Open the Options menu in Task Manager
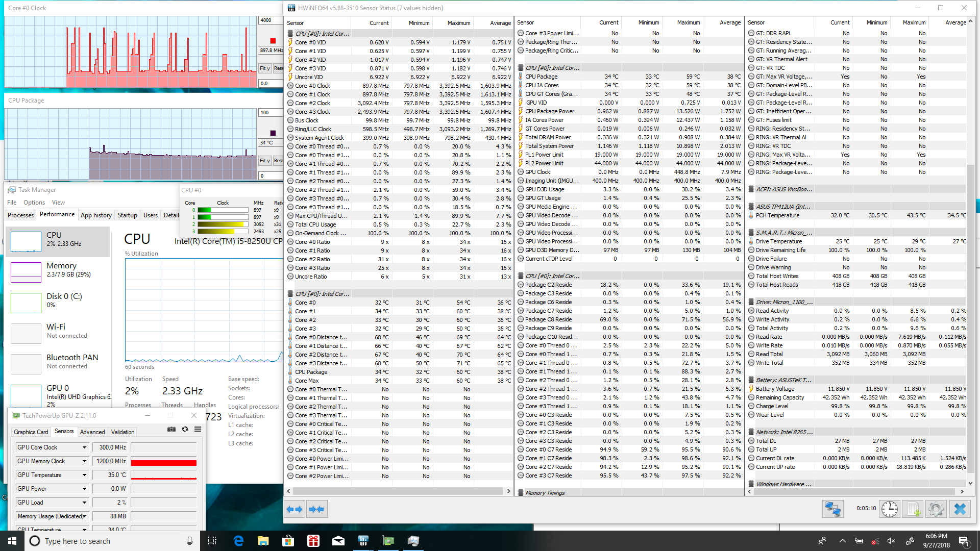Viewport: 980px width, 551px height. pos(34,203)
